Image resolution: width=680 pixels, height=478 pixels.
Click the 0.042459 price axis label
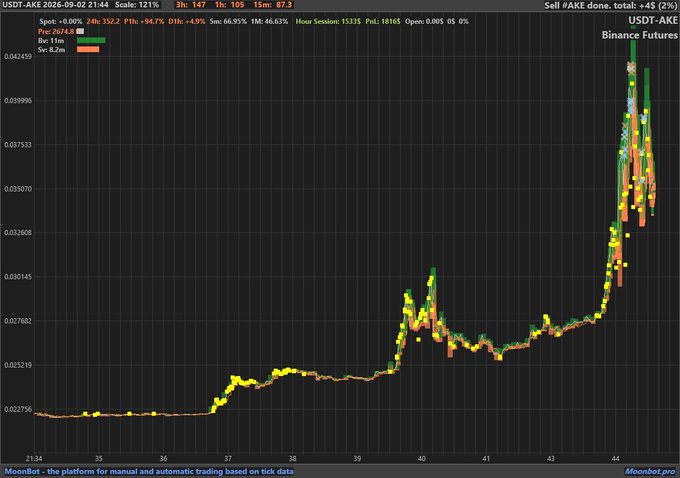click(x=17, y=56)
